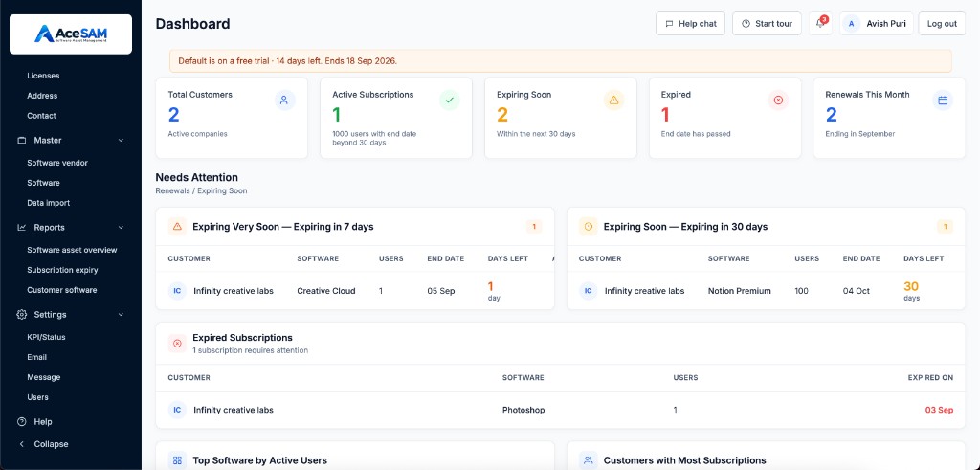The width and height of the screenshot is (980, 470).
Task: Click the Renewals / Expiring Soon subtitle
Action: [201, 191]
